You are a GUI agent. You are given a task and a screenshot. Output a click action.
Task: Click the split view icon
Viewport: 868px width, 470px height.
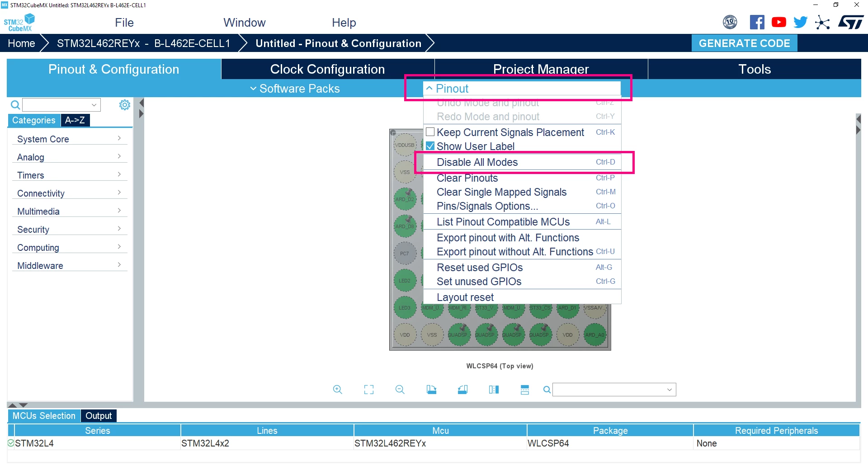click(x=494, y=390)
